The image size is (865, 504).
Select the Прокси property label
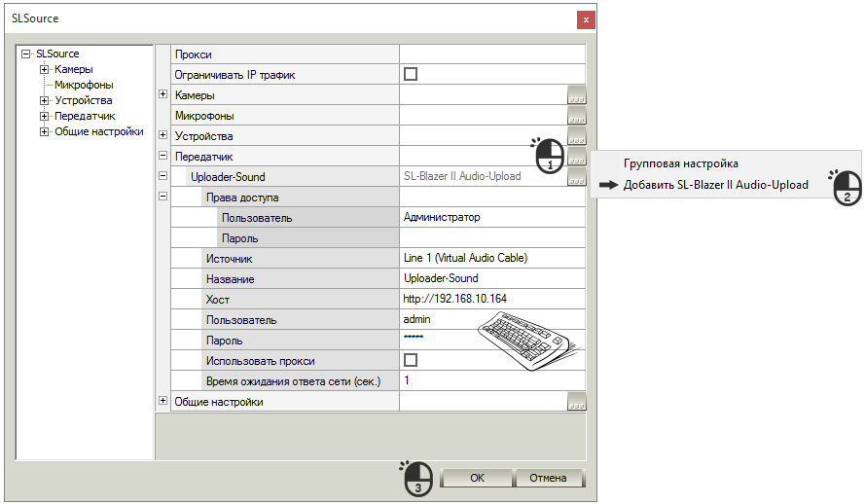tap(193, 54)
